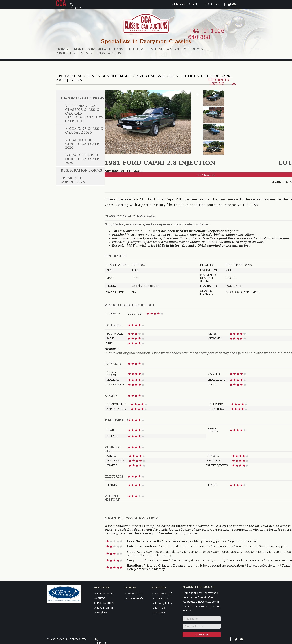Open Register footer link
The height and width of the screenshot is (644, 292).
[x=101, y=613]
